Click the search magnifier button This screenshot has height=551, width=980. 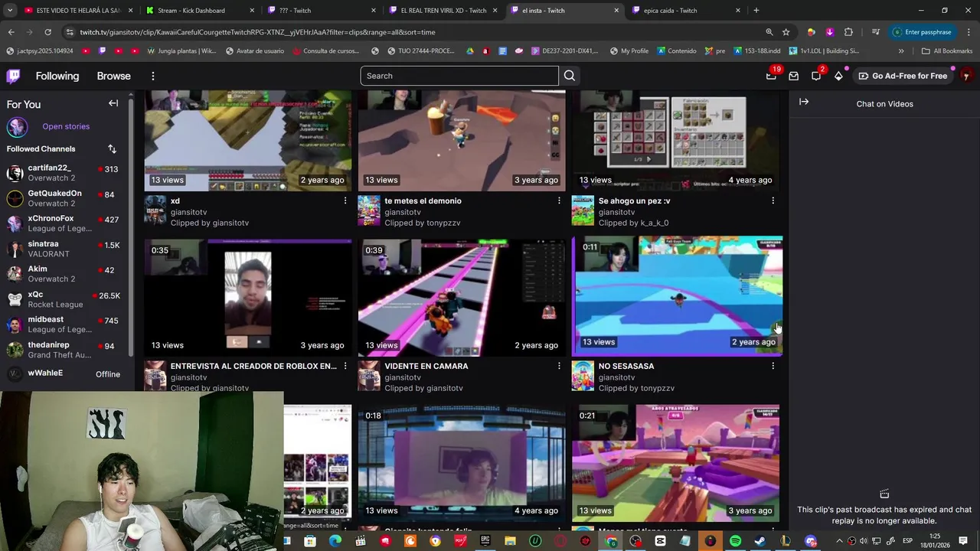[570, 76]
